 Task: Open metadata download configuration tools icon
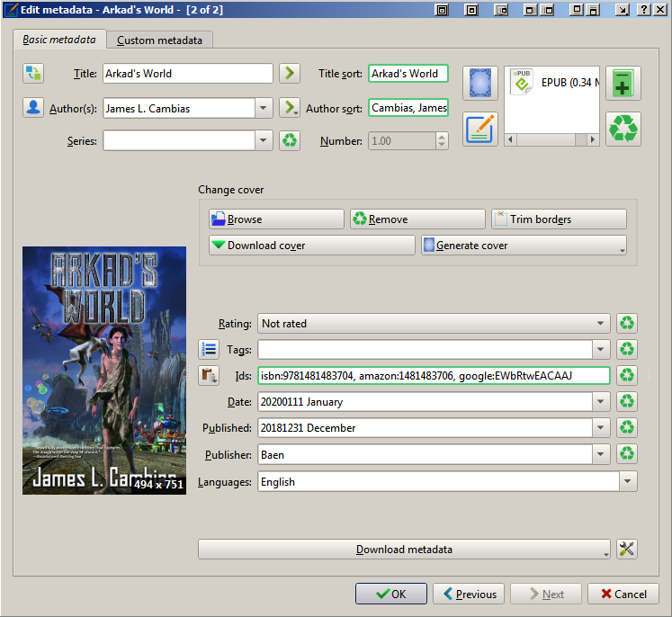pos(627,549)
